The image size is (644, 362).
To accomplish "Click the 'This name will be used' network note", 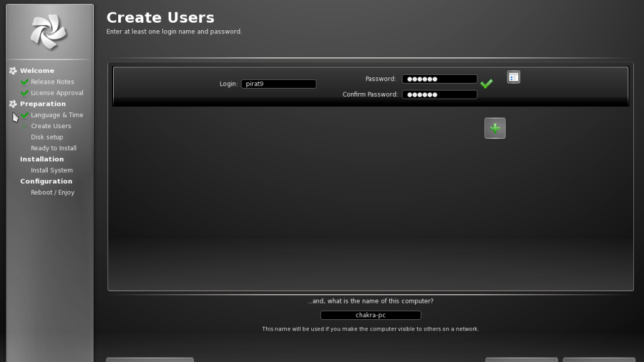I will (370, 329).
